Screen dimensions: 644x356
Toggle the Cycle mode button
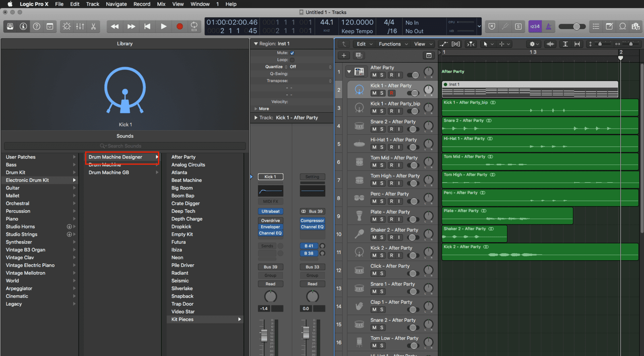pos(194,27)
